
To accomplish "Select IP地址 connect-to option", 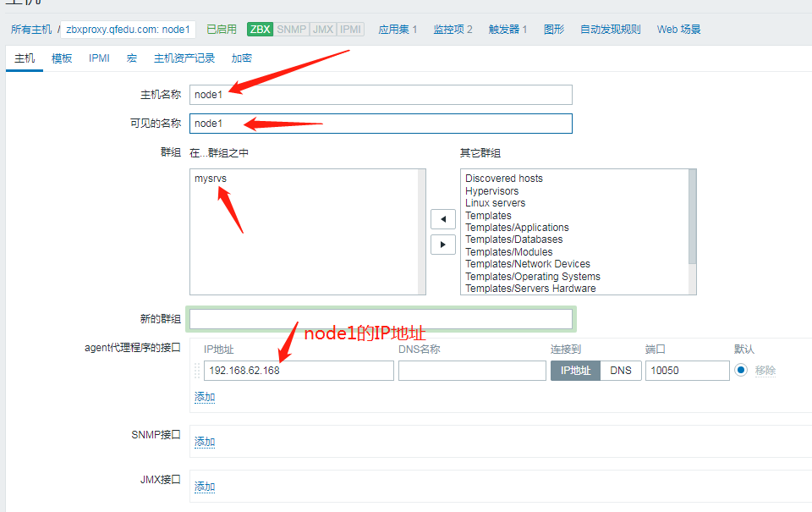I will coord(575,371).
